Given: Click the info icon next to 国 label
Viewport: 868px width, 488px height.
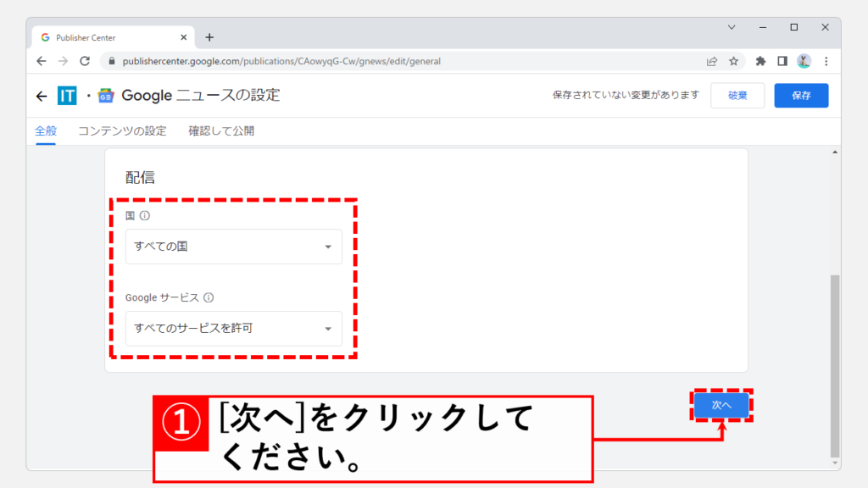Looking at the screenshot, I should 145,215.
